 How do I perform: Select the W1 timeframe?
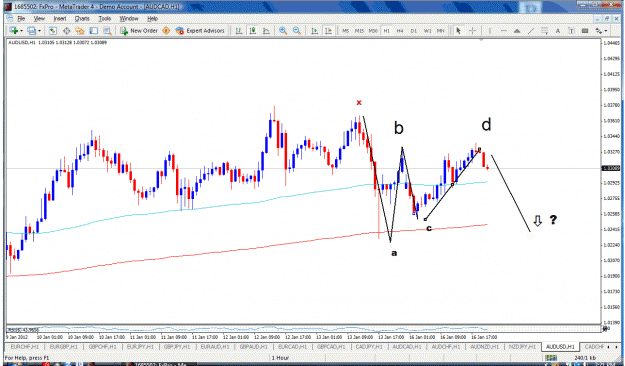tap(427, 31)
